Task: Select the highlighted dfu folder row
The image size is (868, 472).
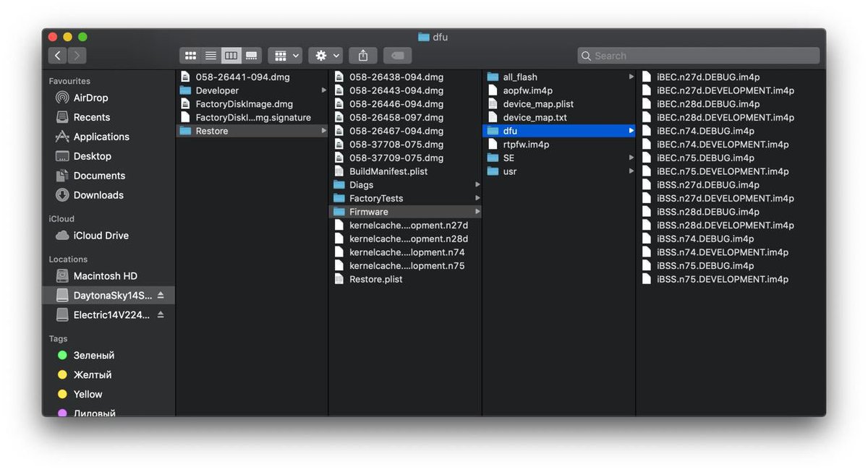Action: [559, 131]
